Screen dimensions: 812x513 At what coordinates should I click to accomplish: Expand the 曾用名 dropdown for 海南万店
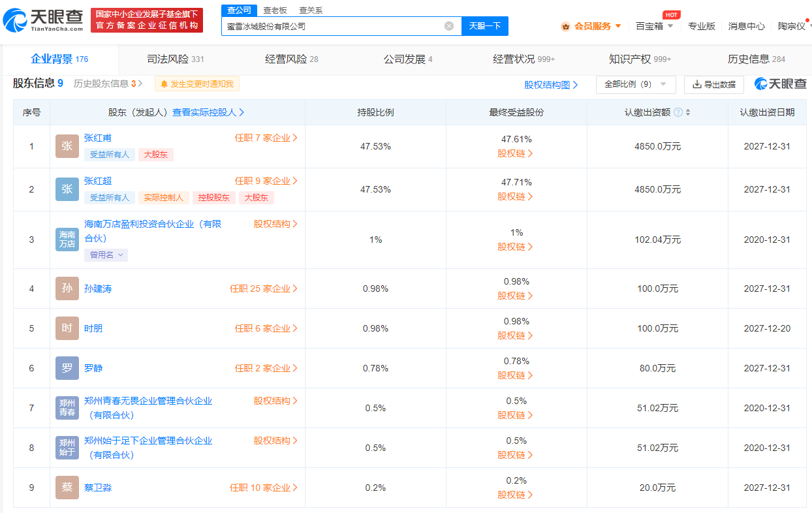click(x=106, y=255)
